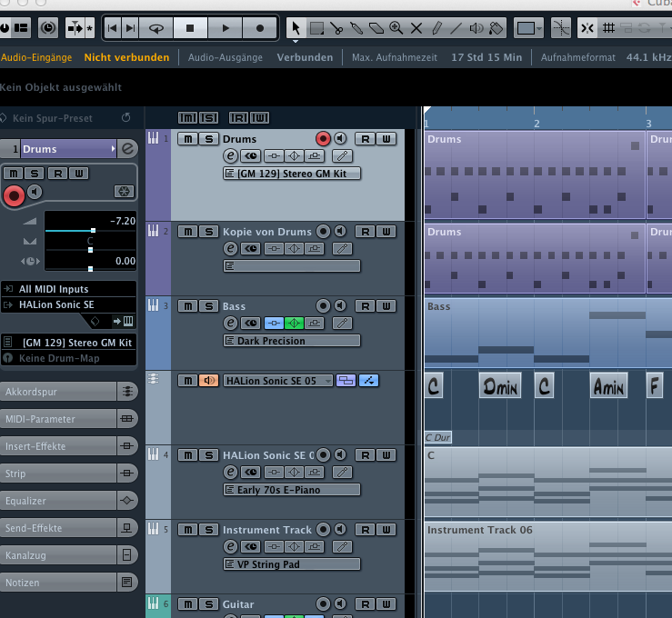The height and width of the screenshot is (618, 672).
Task: Select the Zoom magnifier tool
Action: coord(396,28)
